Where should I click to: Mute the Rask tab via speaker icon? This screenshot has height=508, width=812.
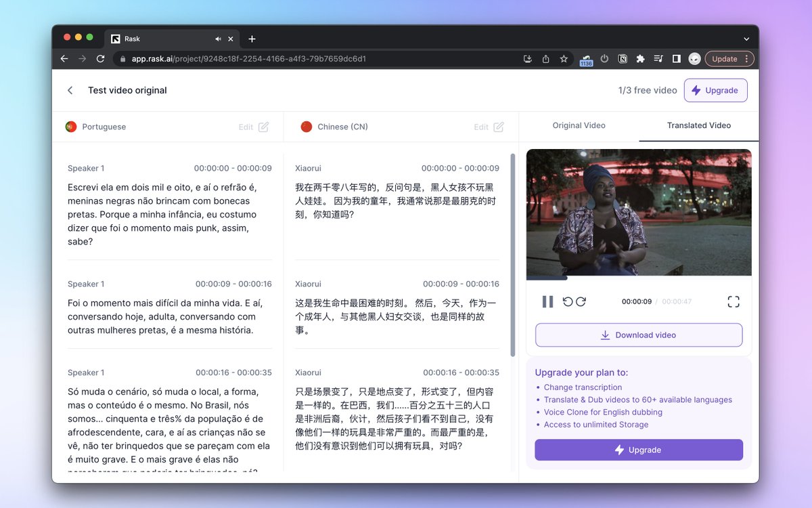pyautogui.click(x=219, y=39)
